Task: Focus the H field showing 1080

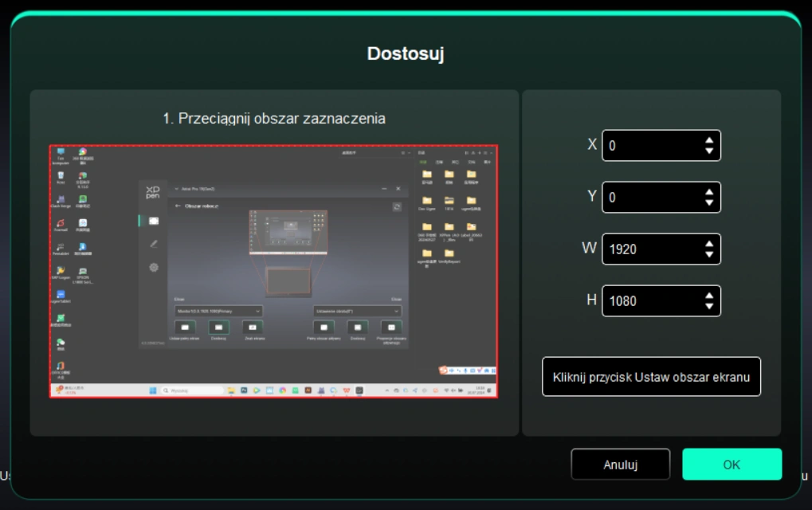Action: pyautogui.click(x=649, y=301)
